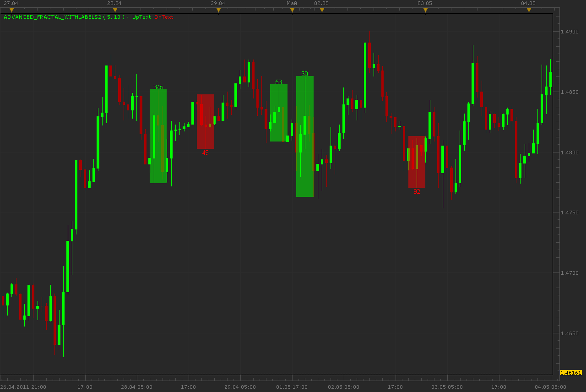Click the 04.05 date header at top

click(528, 3)
